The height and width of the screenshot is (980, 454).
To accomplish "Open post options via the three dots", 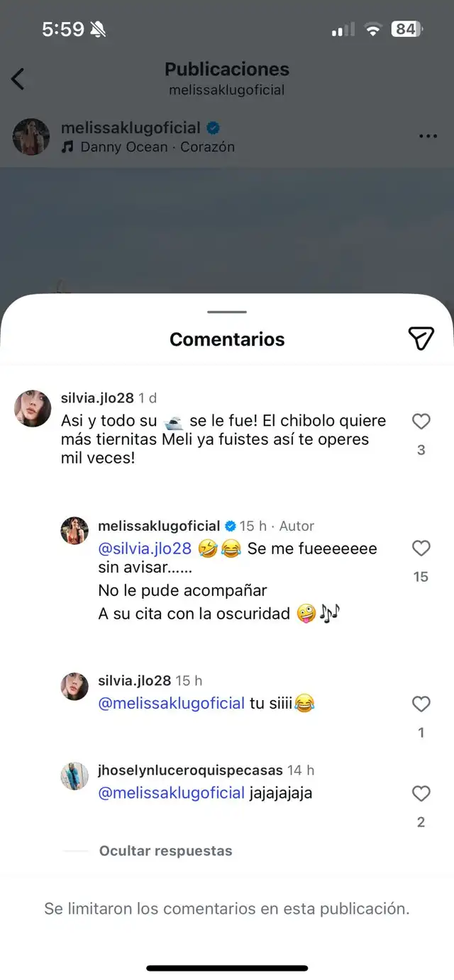I will [428, 135].
